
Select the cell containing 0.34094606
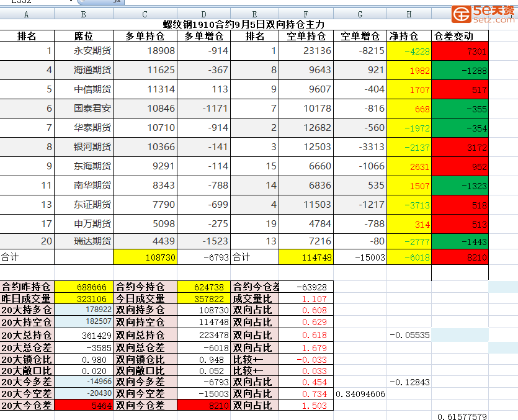pos(360,394)
